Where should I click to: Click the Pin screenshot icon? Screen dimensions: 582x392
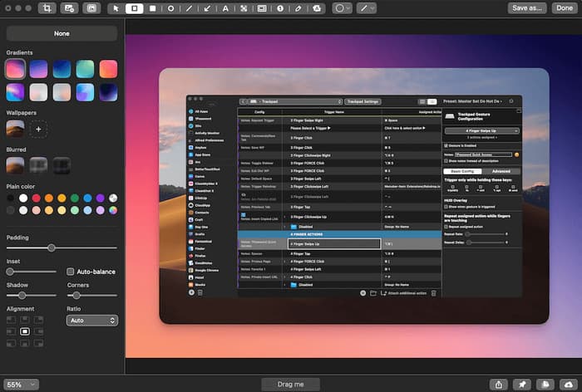(521, 385)
